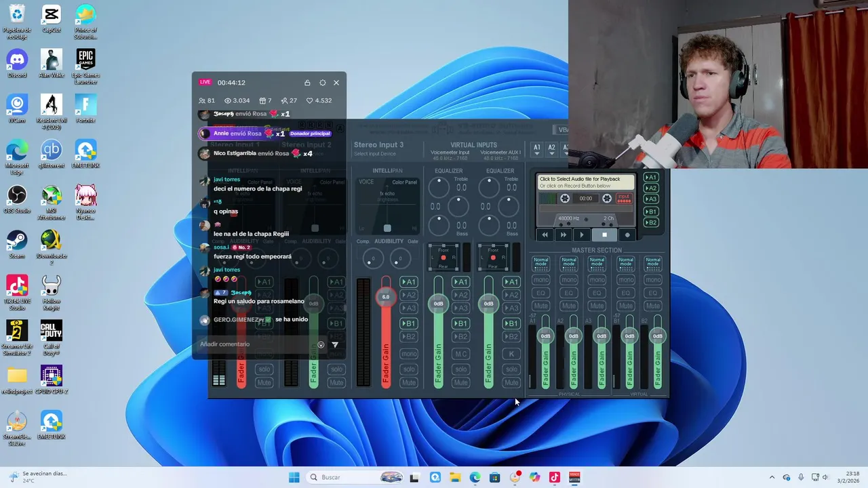Screen dimensions: 868x488
Task: Toggle mono on Stereo Input 3
Action: pos(408,354)
